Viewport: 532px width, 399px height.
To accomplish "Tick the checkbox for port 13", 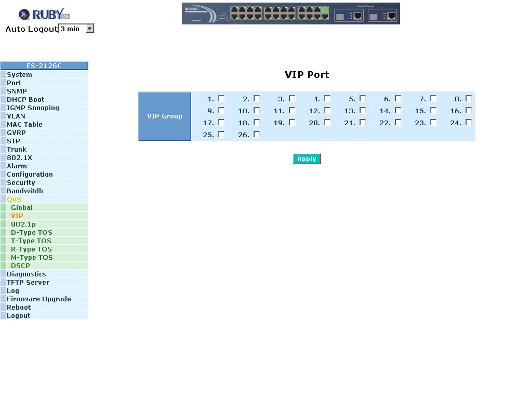I will pos(363,110).
